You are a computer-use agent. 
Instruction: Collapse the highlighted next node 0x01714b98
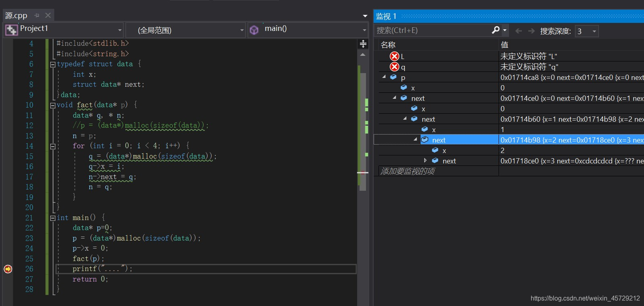click(415, 139)
